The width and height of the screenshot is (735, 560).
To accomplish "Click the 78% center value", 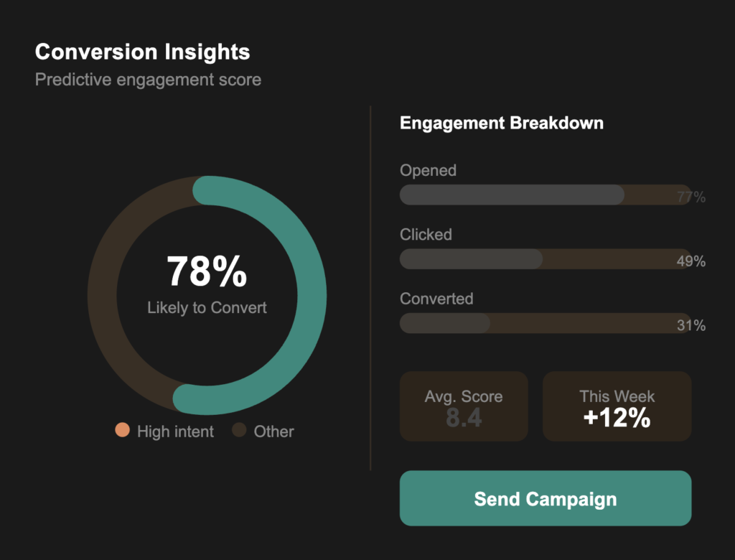I will [x=207, y=272].
